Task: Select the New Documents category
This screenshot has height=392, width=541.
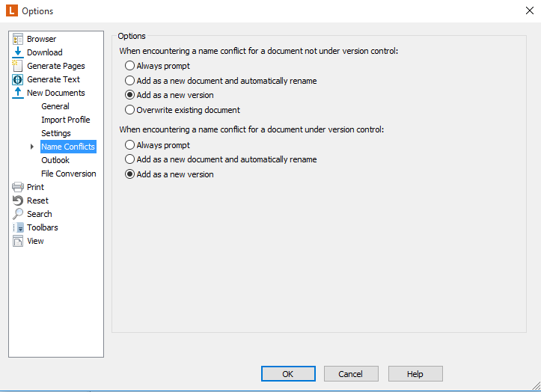Action: (56, 93)
